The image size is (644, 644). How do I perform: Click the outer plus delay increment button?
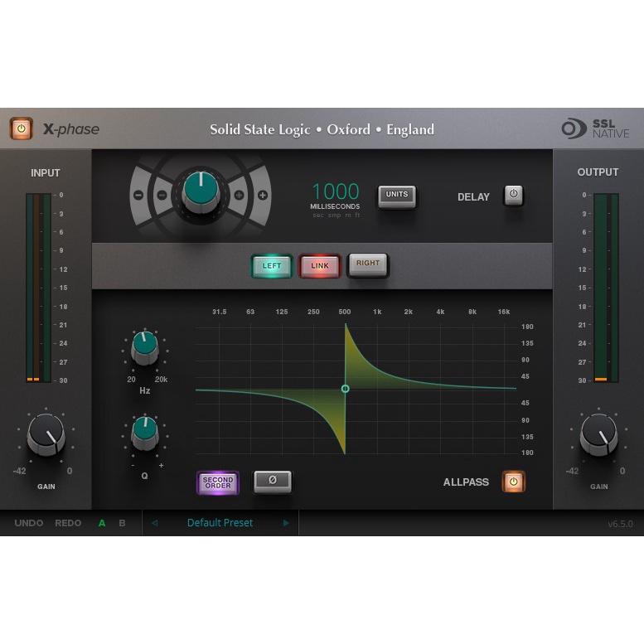point(263,196)
